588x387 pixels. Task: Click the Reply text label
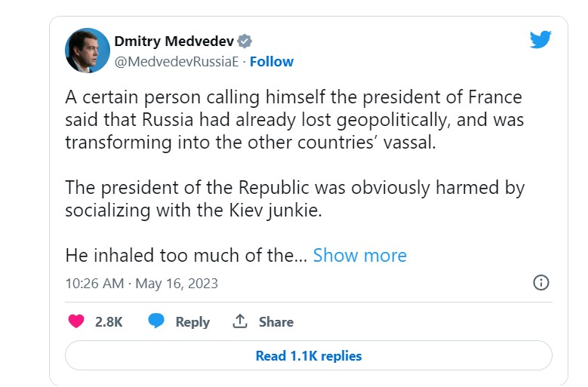(192, 321)
